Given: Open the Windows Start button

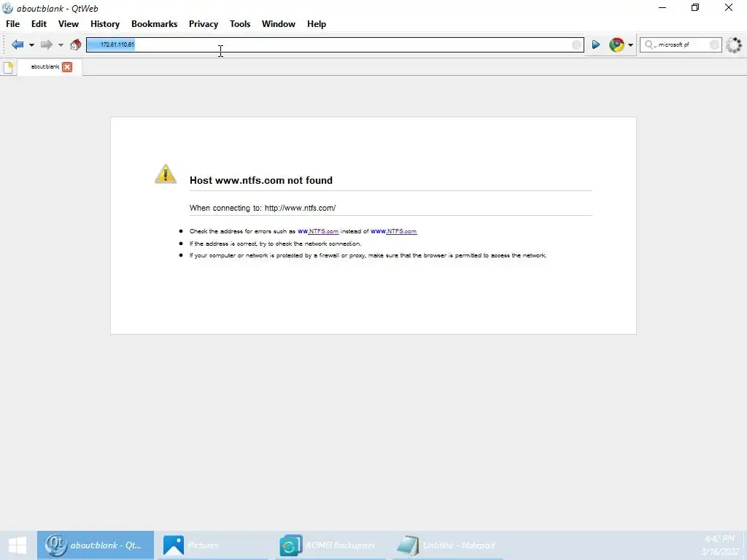Looking at the screenshot, I should (18, 545).
